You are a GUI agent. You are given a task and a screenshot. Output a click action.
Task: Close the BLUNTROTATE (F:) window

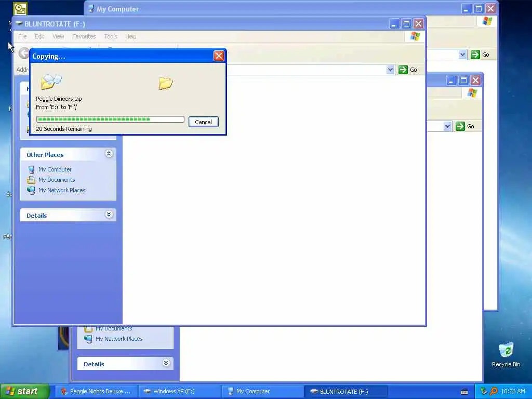coord(418,24)
